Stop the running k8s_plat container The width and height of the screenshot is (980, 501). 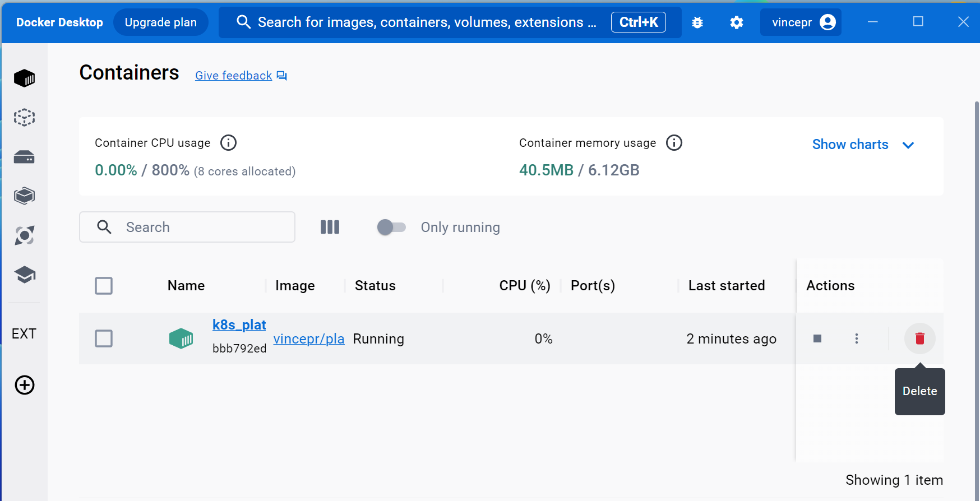(817, 338)
